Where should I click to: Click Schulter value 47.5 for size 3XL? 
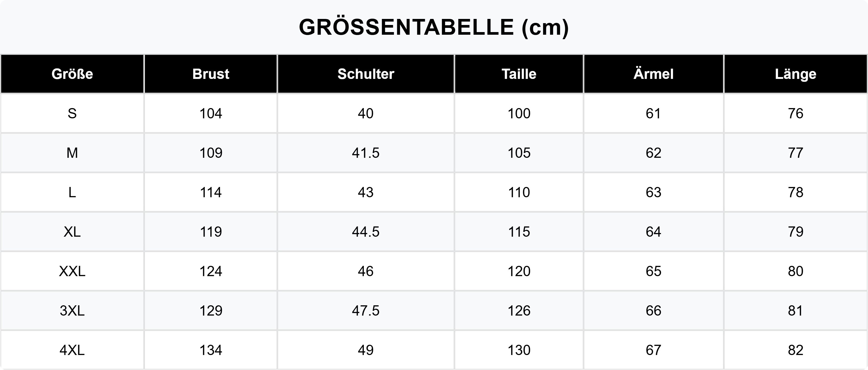[366, 310]
